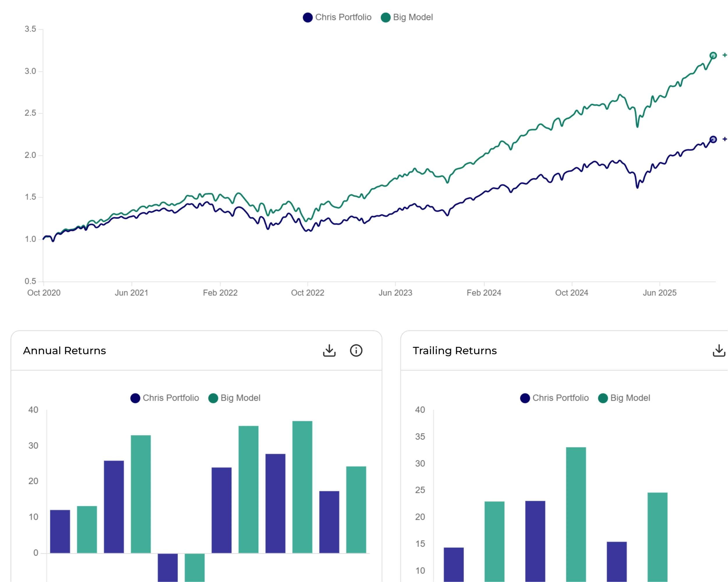Screen dimensions: 728x582
Task: Click the negative blue bar in Annual Returns
Action: tap(167, 567)
